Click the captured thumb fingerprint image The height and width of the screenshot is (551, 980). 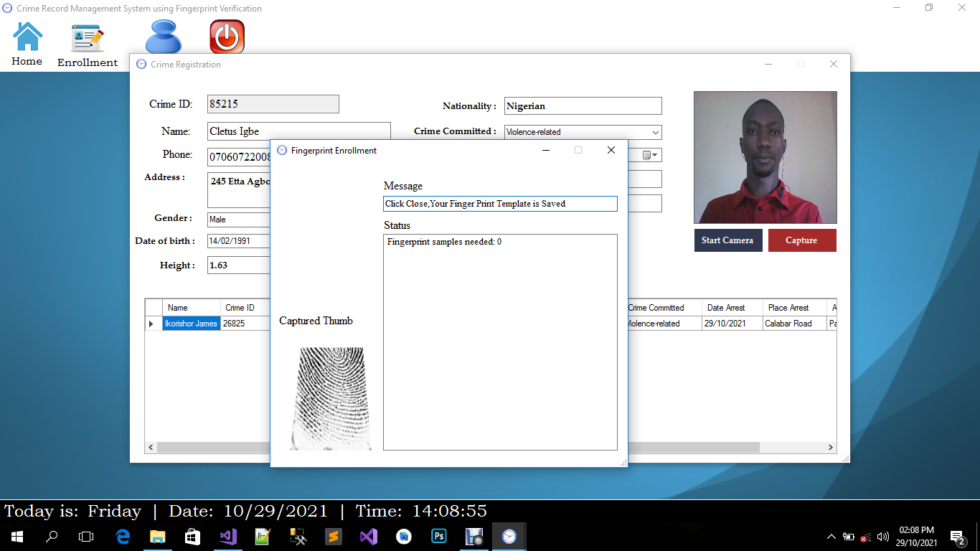click(x=331, y=399)
